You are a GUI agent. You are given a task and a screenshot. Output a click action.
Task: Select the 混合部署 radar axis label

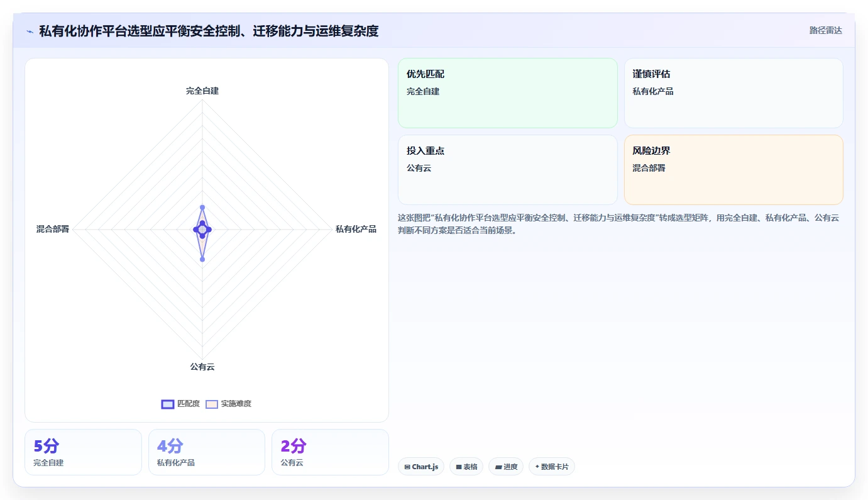pos(53,229)
